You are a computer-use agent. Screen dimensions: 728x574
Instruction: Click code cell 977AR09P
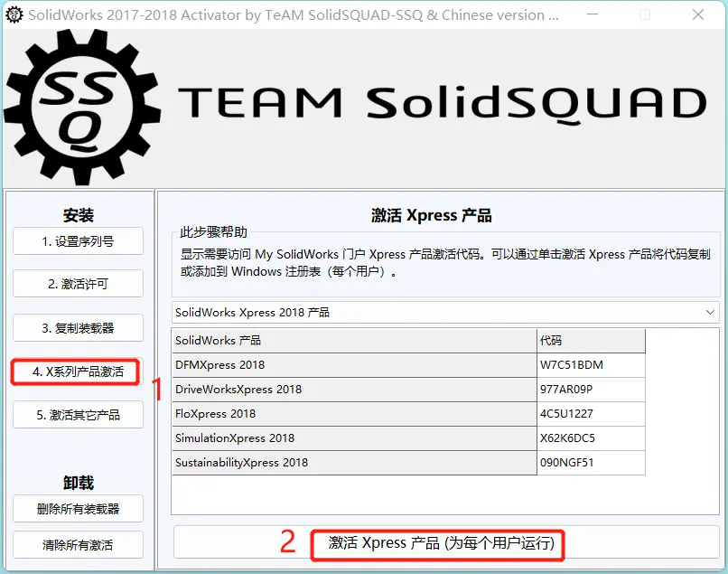(x=591, y=390)
